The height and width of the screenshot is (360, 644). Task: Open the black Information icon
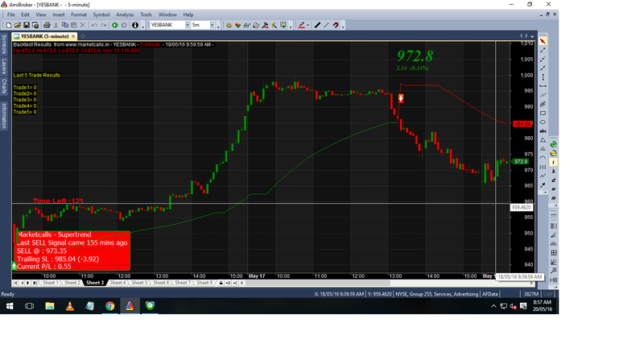[134, 25]
